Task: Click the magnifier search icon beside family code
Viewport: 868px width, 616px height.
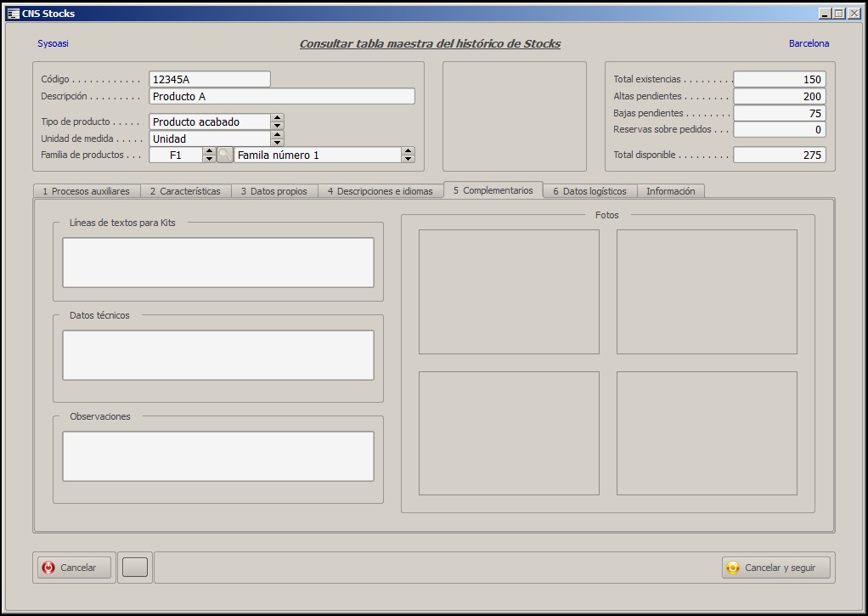Action: coord(225,155)
